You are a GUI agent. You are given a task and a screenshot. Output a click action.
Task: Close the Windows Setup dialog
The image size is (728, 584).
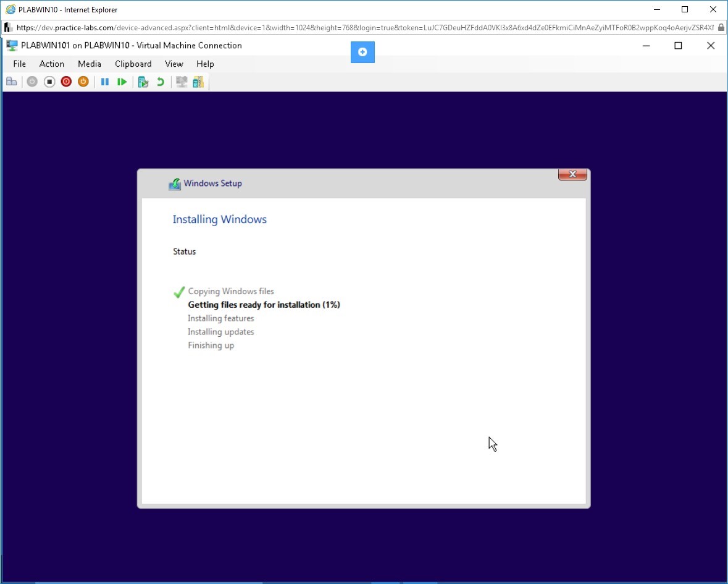[x=572, y=174]
